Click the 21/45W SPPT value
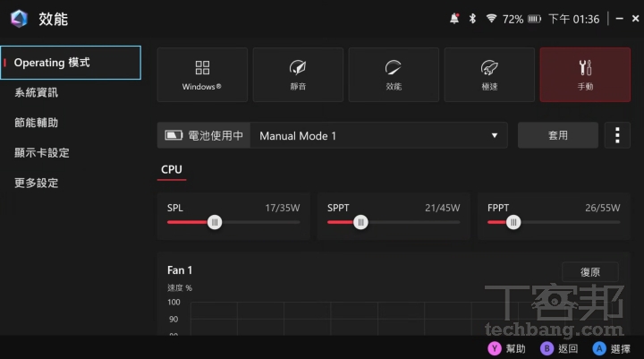The image size is (644, 359). pos(443,208)
